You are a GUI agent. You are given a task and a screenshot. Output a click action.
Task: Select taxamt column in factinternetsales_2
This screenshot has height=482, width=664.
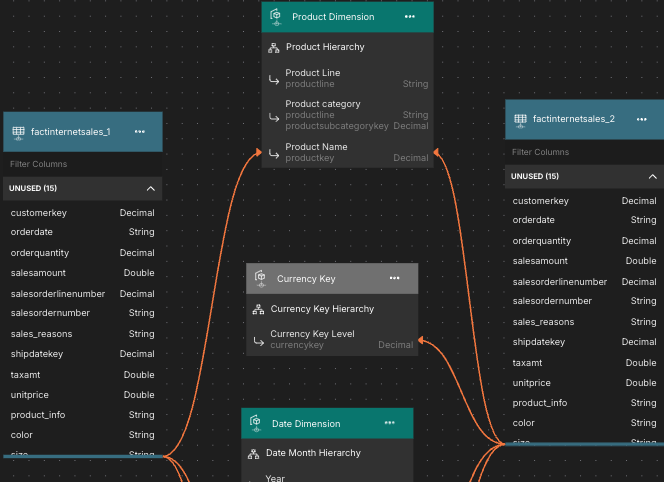point(584,363)
